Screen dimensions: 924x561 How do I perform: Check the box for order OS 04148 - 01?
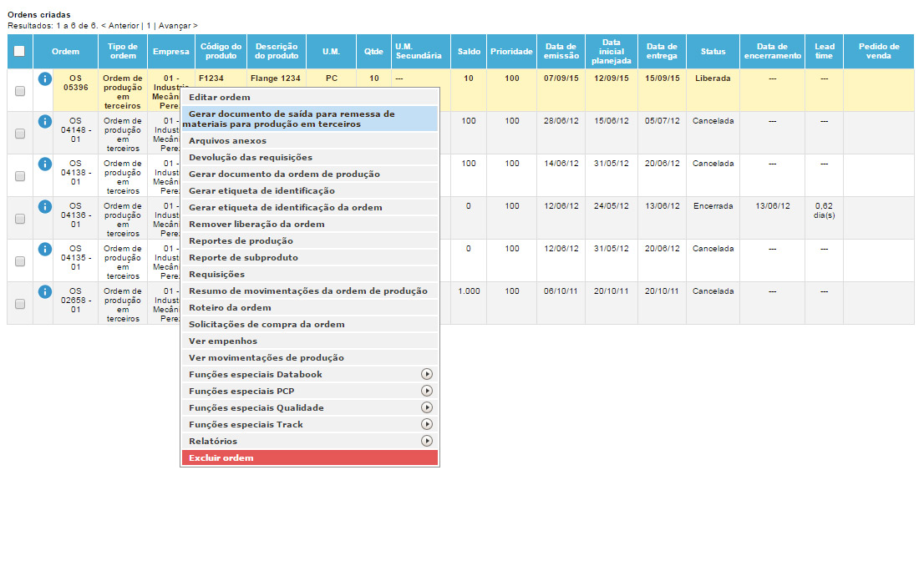20,134
